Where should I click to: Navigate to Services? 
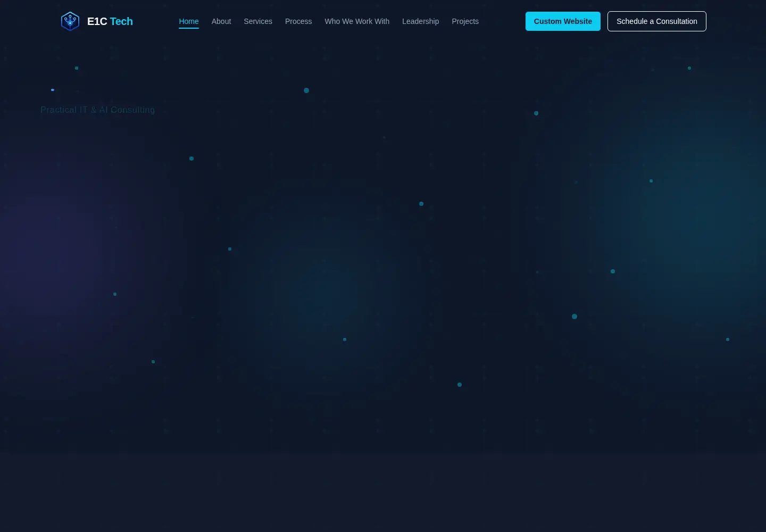(x=258, y=21)
